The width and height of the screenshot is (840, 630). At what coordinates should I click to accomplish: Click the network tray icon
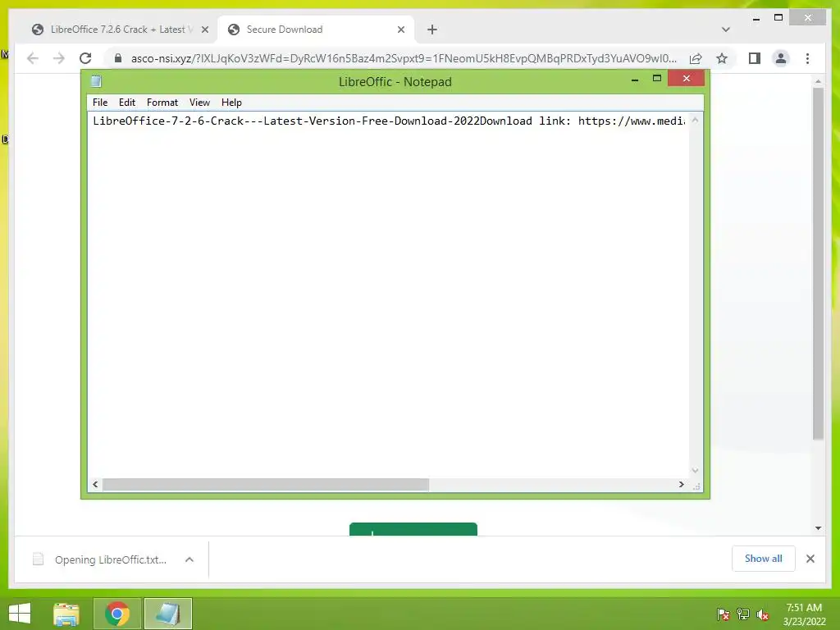743,614
